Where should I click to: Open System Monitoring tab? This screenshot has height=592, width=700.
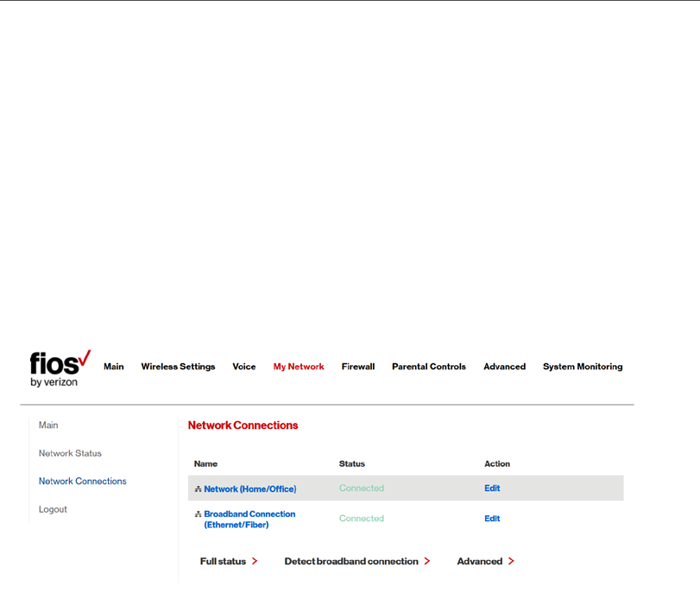583,367
